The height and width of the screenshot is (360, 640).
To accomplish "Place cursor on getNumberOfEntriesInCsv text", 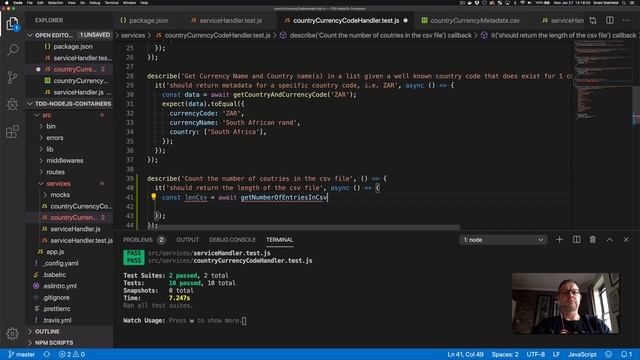I will click(x=284, y=198).
